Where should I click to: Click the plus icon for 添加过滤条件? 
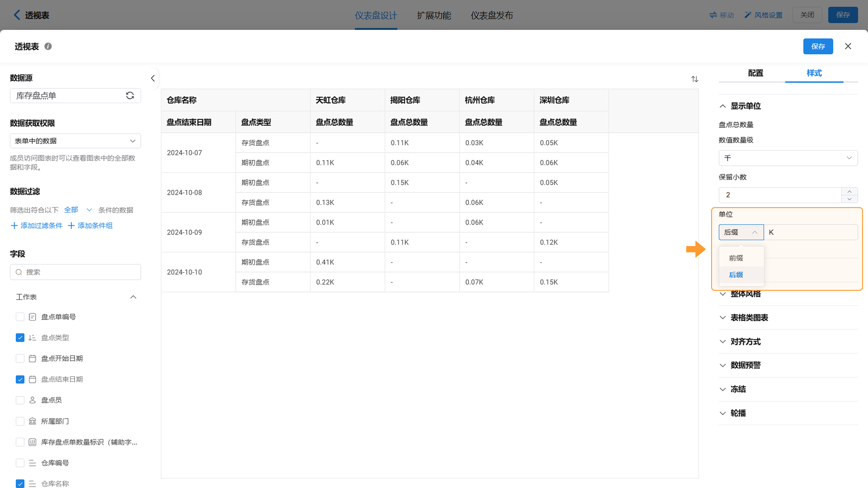click(14, 225)
